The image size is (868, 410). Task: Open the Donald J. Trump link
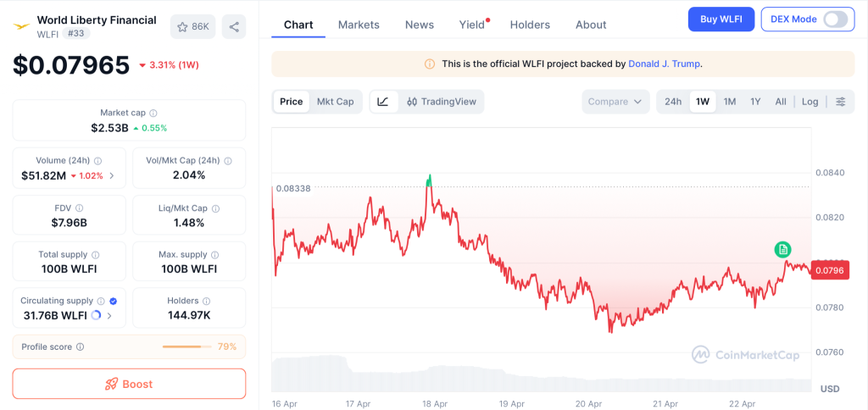coord(664,64)
